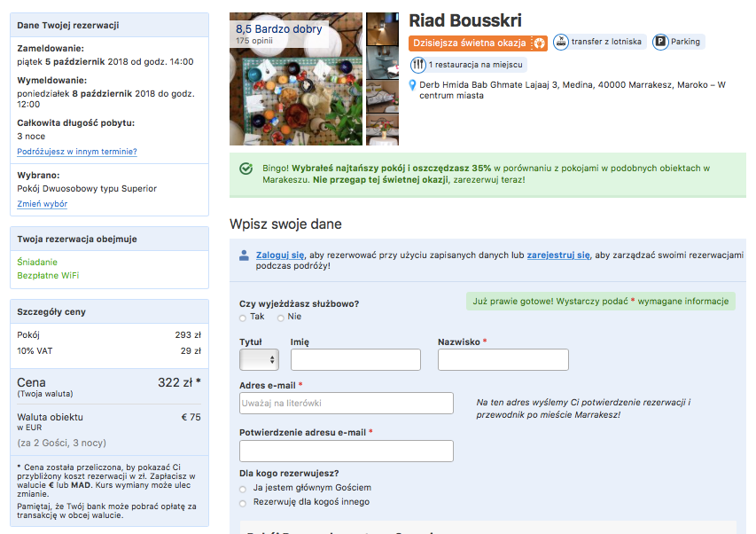756x534 pixels.
Task: Click the airport transfer shuttle icon
Action: pyautogui.click(x=562, y=42)
